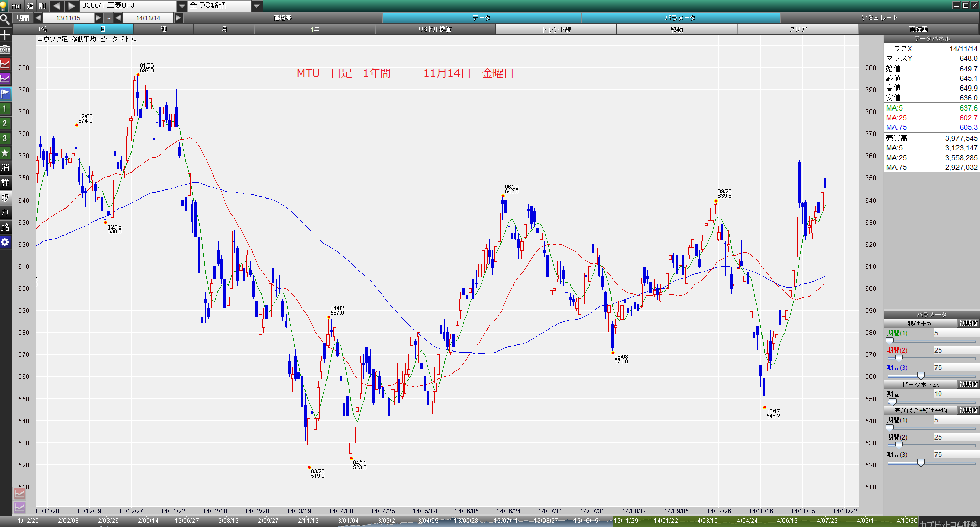The height and width of the screenshot is (527, 980).
Task: Click the camera screenshot icon
Action: coord(5,50)
